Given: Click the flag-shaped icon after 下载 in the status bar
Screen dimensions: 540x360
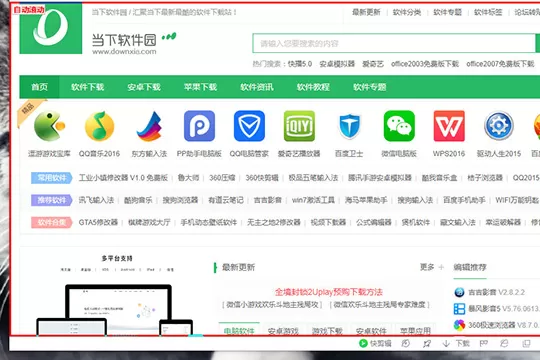Looking at the screenshot, I should [484, 343].
